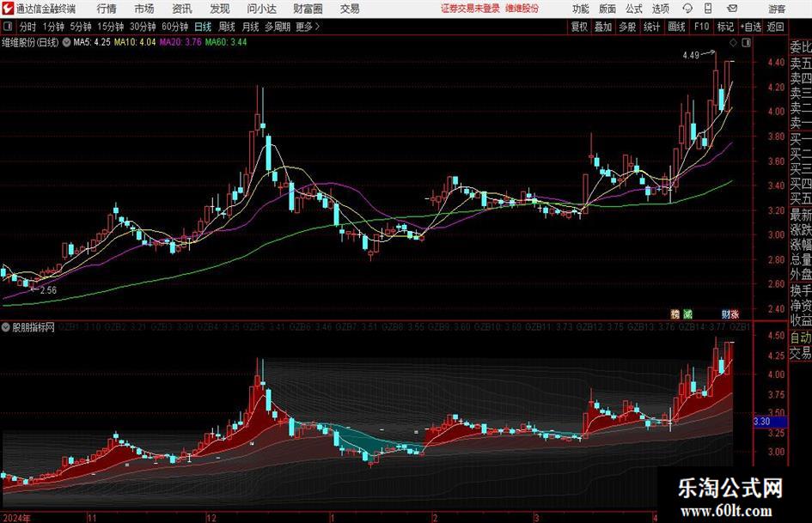Screen dimensions: 812x523
Task: Click the diamond icon above the chart
Action: pos(733,43)
